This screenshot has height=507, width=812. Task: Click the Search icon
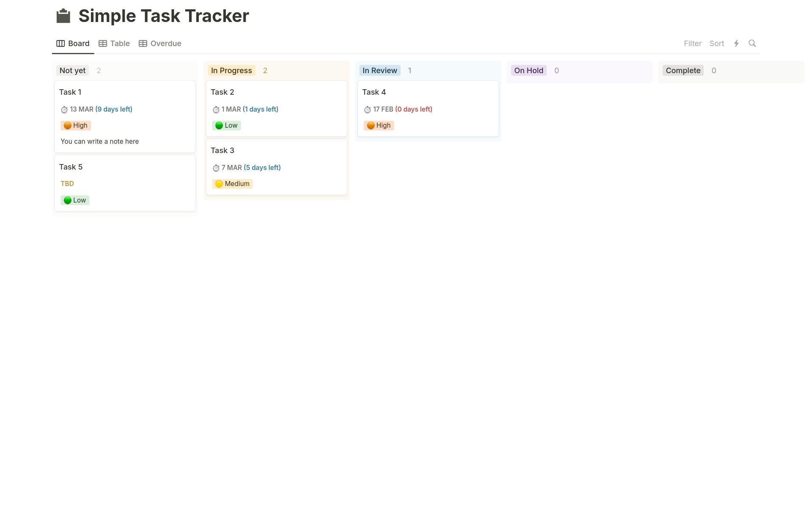pos(753,43)
